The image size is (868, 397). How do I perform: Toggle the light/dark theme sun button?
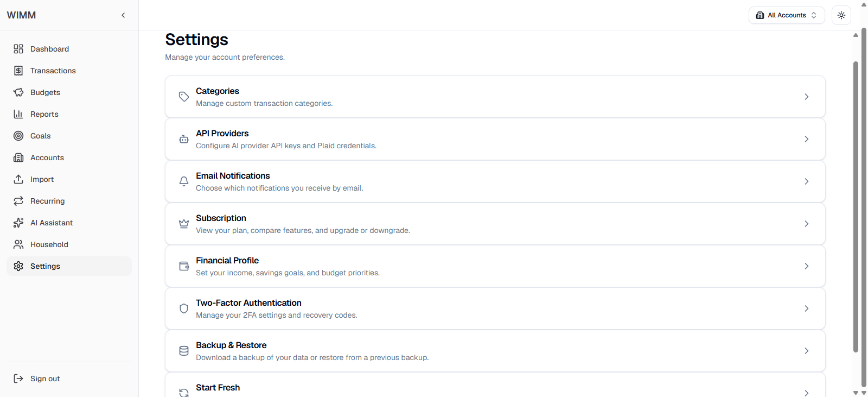pos(841,15)
